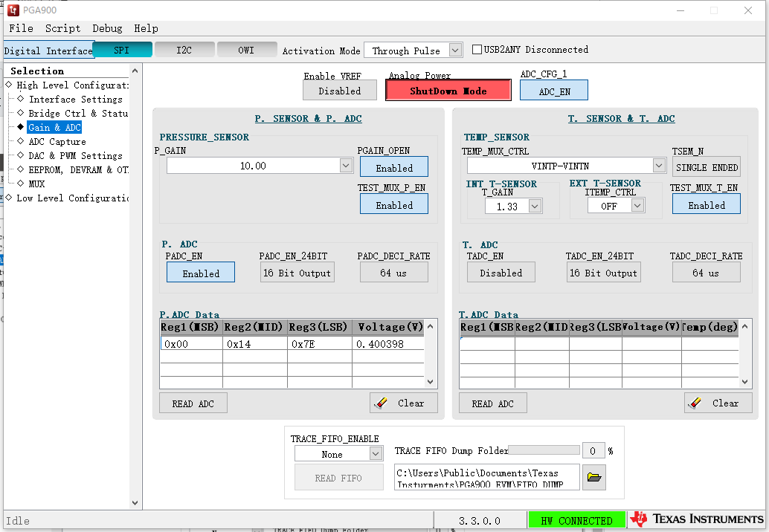Select DAC & PWM Settings tree item

(x=76, y=156)
